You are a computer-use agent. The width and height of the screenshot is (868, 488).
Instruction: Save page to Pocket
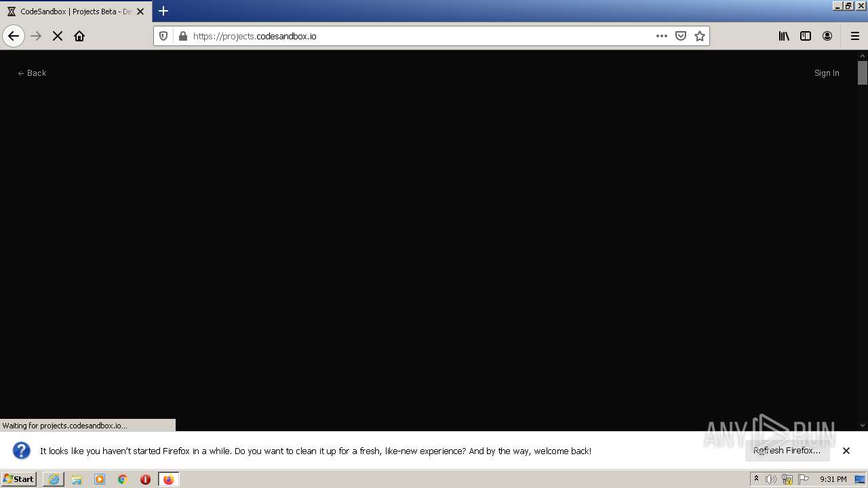(x=681, y=36)
